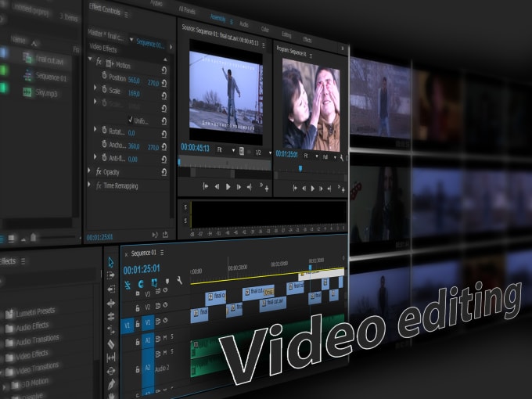Image resolution: width=532 pixels, height=399 pixels.
Task: Click the Program monitor playhead
Action: pyautogui.click(x=300, y=168)
